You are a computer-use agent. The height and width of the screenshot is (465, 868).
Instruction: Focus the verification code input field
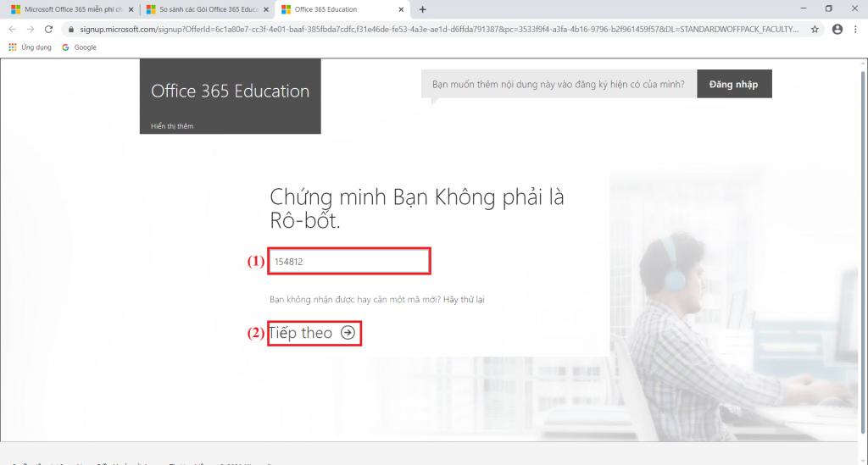click(x=348, y=261)
